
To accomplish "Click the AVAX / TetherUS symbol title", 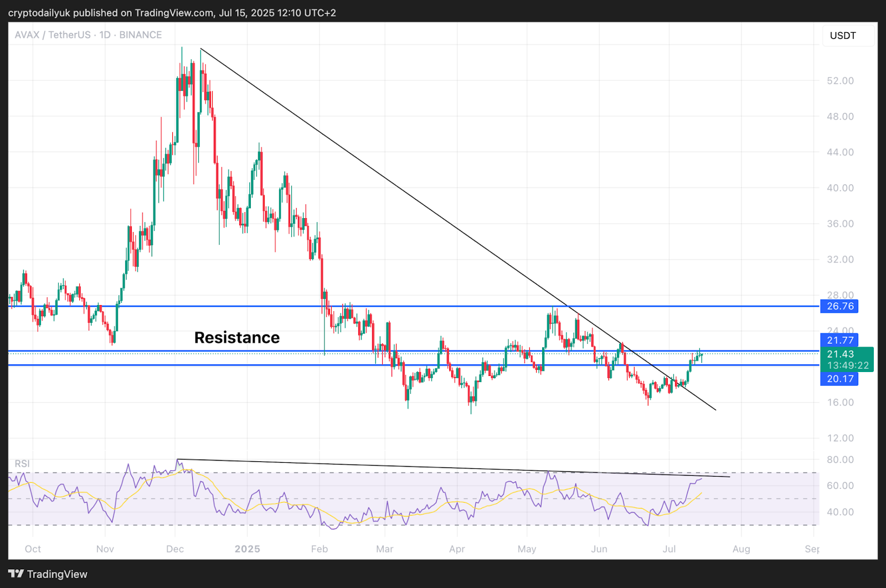I will point(53,35).
